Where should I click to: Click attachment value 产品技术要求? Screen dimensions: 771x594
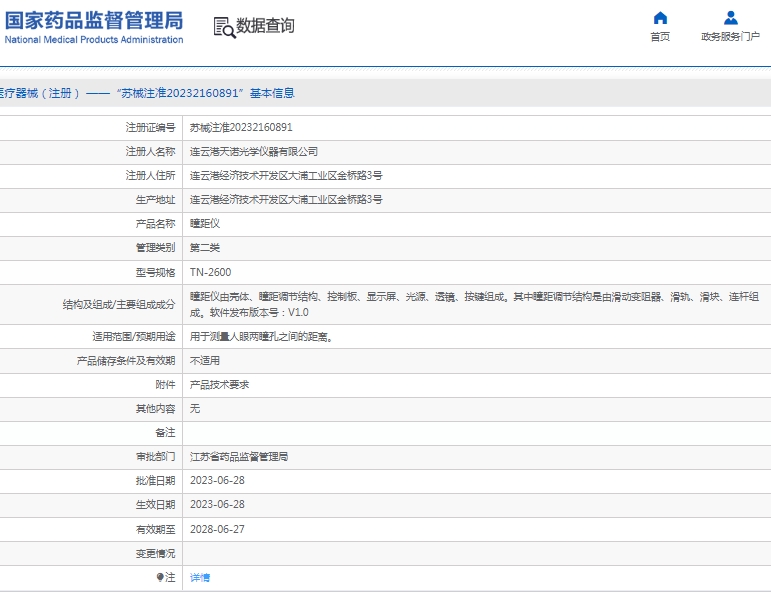coord(220,385)
